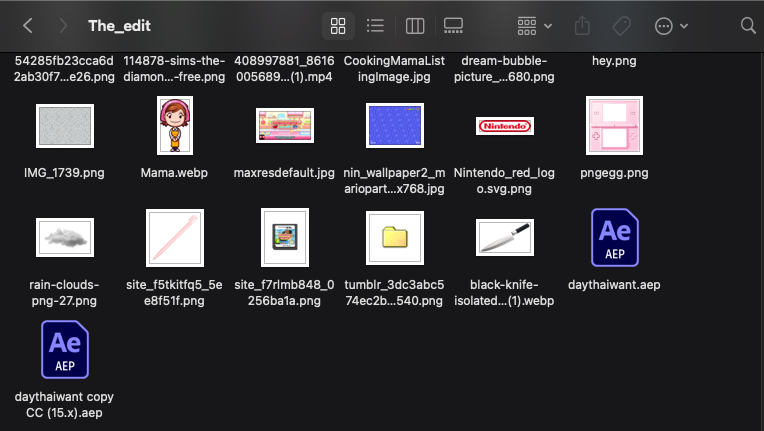The image size is (764, 431).
Task: Select the daythaiwant copy CC After Effects icon
Action: coord(65,350)
